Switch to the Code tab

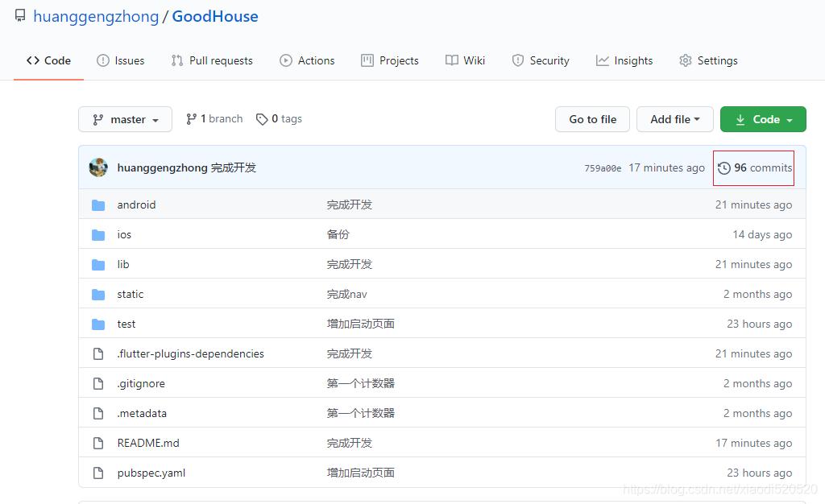48,60
